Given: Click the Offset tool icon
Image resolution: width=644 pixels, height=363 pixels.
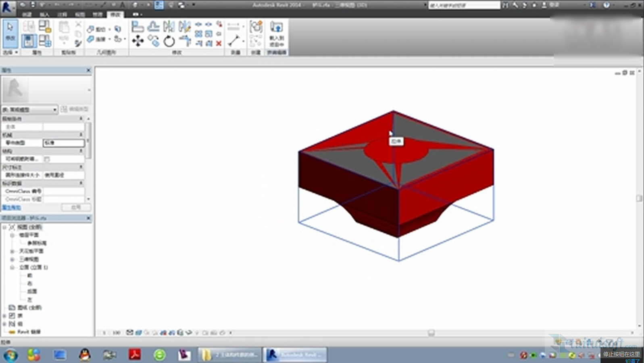Looking at the screenshot, I should point(153,27).
